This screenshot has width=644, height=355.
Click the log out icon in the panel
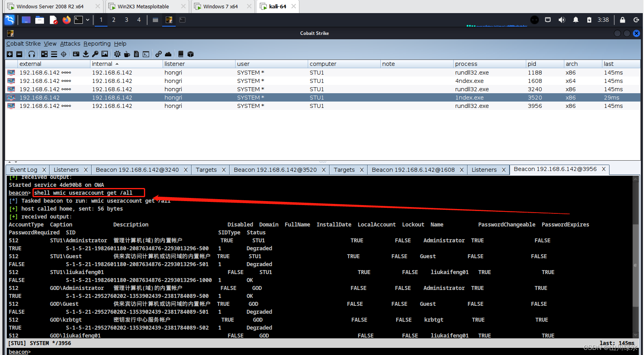click(636, 20)
